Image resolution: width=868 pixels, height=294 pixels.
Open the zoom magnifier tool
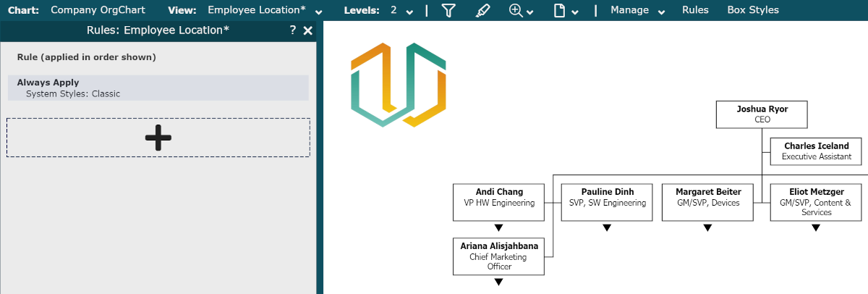coord(516,10)
